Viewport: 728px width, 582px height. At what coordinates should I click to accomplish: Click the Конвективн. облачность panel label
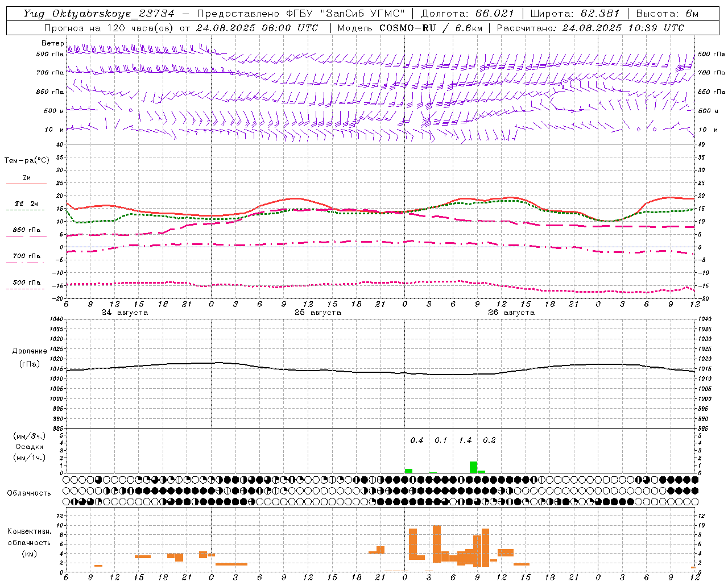point(29,537)
